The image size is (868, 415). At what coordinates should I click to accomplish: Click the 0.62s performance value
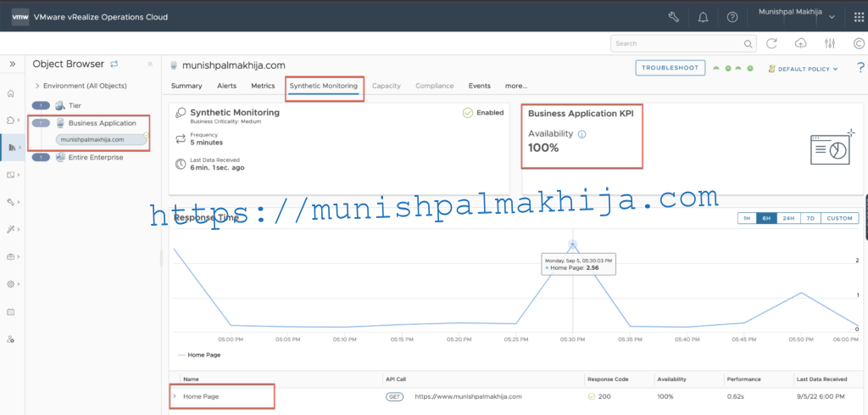pyautogui.click(x=735, y=396)
